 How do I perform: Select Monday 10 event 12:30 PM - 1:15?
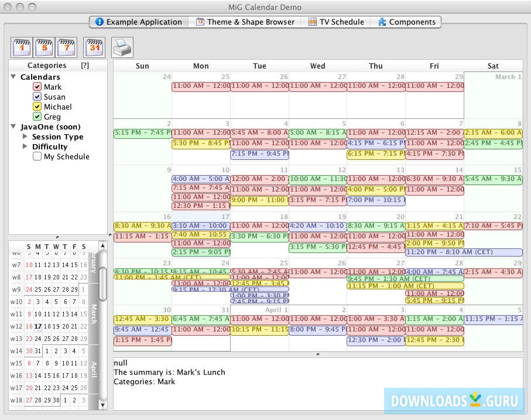pyautogui.click(x=201, y=206)
